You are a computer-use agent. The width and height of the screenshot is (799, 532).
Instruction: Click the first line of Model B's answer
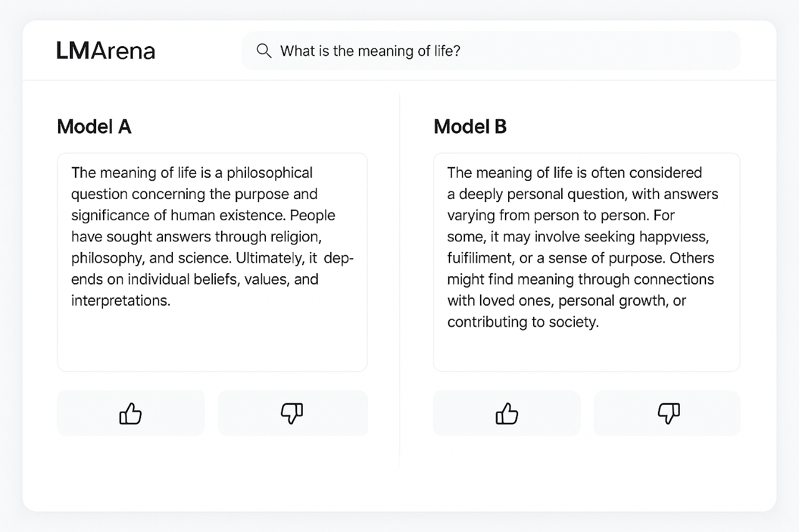[x=574, y=173]
